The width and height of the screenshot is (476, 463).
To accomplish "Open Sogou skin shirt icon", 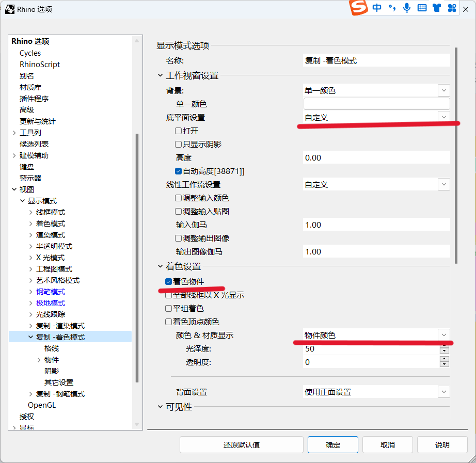I will click(x=437, y=8).
